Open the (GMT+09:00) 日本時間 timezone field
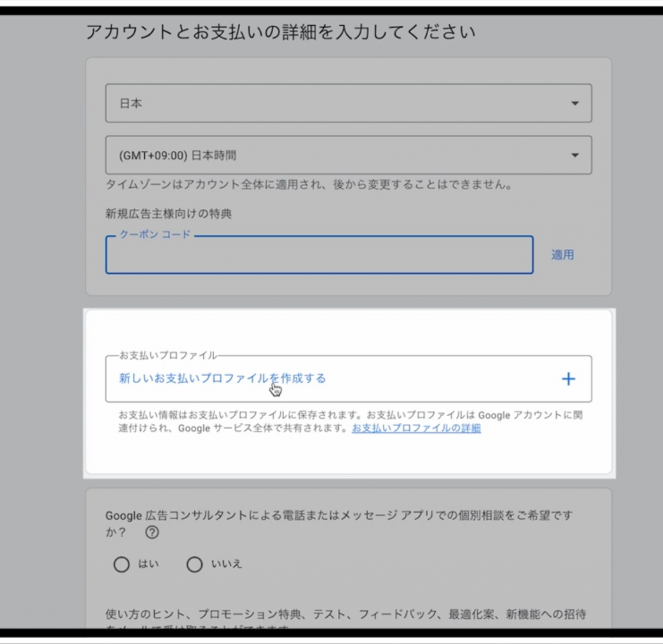The width and height of the screenshot is (663, 644). tap(348, 155)
